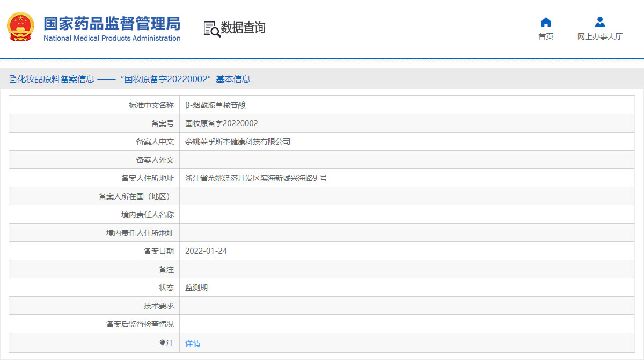Click the 状态 label
The width and height of the screenshot is (644, 360).
[x=166, y=288]
